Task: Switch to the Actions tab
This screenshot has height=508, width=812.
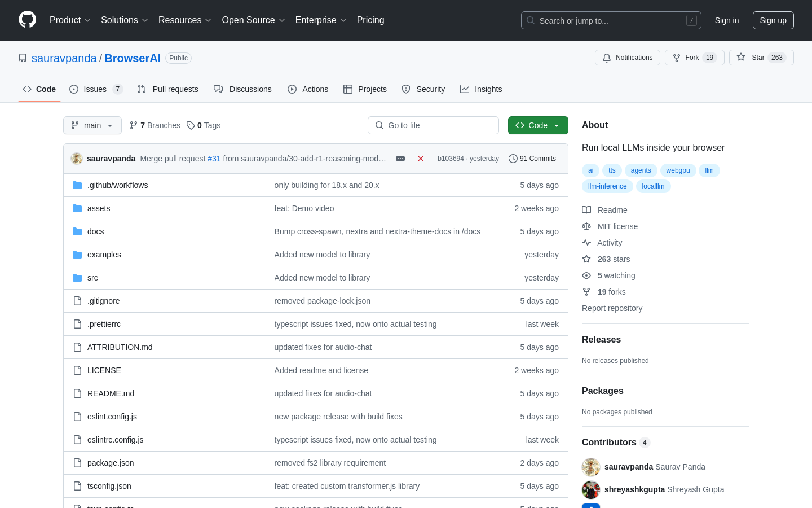Action: click(308, 89)
